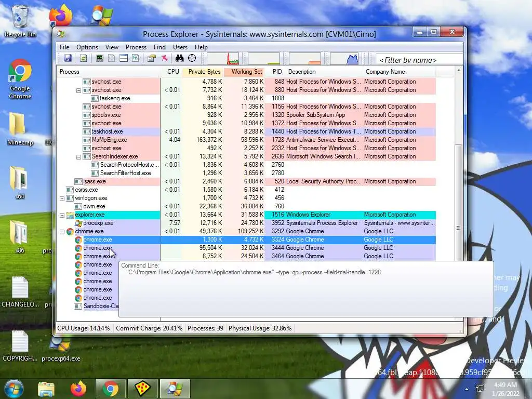Screen dimensions: 532x399
Task: Select the lsass.exe process row
Action: (x=246, y=181)
